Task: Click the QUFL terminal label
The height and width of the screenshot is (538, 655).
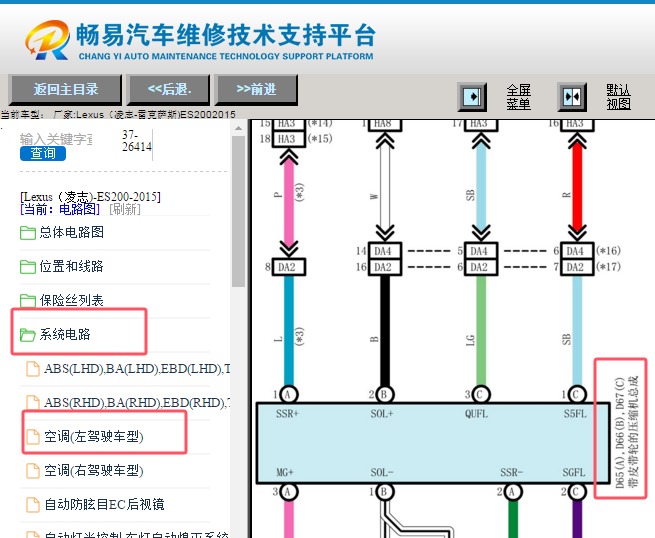Action: click(476, 414)
